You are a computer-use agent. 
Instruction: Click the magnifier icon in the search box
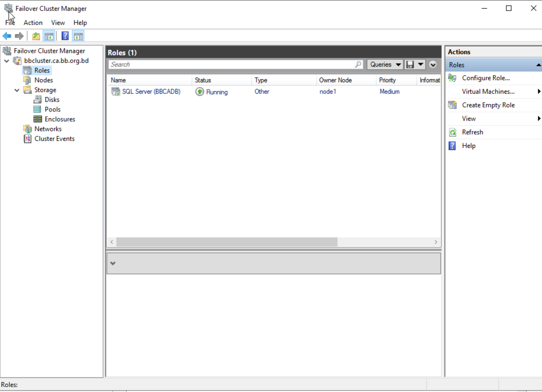(358, 64)
